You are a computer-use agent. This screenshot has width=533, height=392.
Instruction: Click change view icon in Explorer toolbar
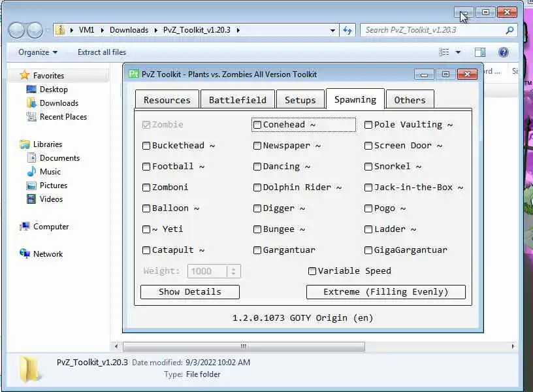pos(444,52)
